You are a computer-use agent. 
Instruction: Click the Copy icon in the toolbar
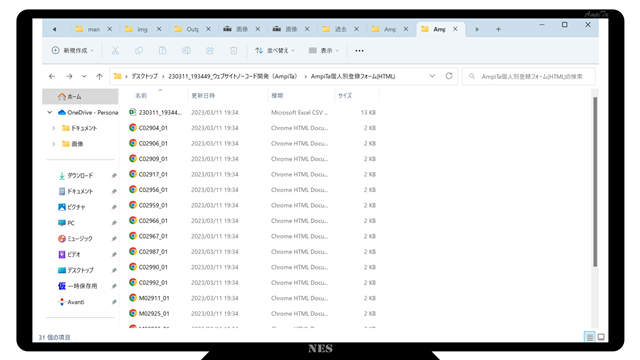click(139, 51)
